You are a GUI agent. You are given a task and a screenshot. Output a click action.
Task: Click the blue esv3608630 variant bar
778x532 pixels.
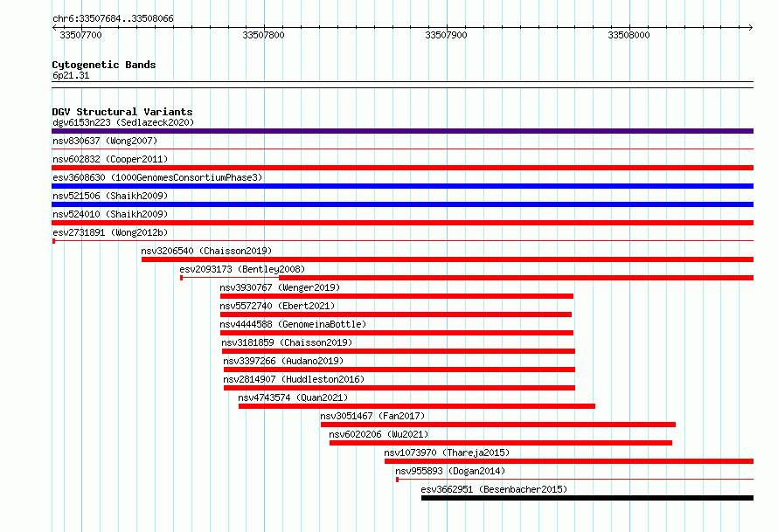pos(402,186)
